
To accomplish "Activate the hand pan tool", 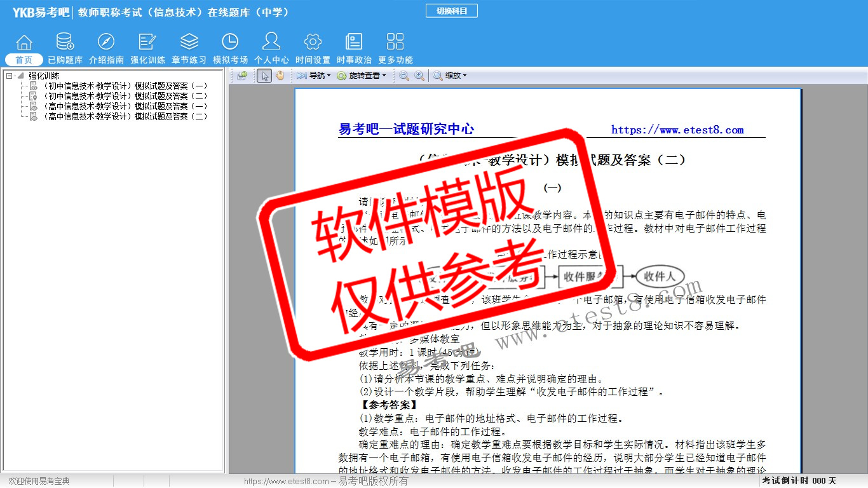I will [x=280, y=76].
